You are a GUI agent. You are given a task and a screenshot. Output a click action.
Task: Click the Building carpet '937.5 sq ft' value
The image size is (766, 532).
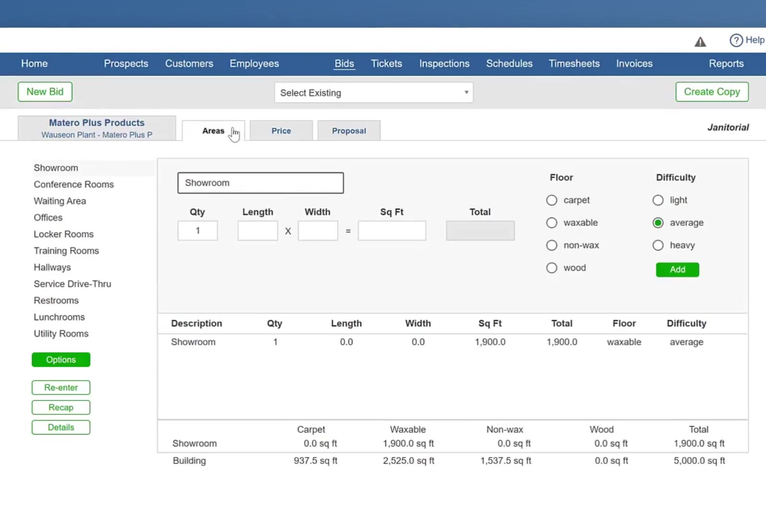click(x=315, y=461)
